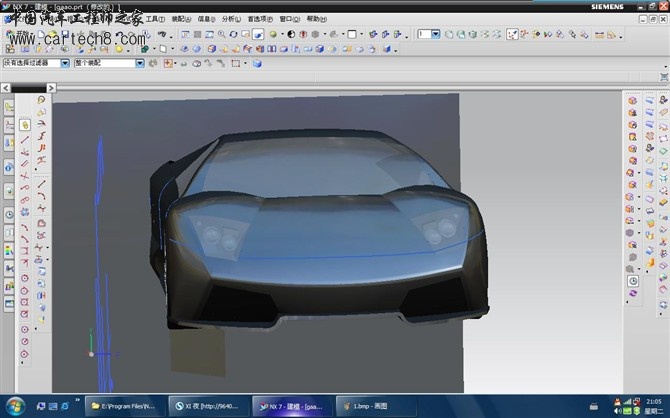Click the coordinate triad origin in viewport
The image size is (670, 418).
(x=91, y=354)
